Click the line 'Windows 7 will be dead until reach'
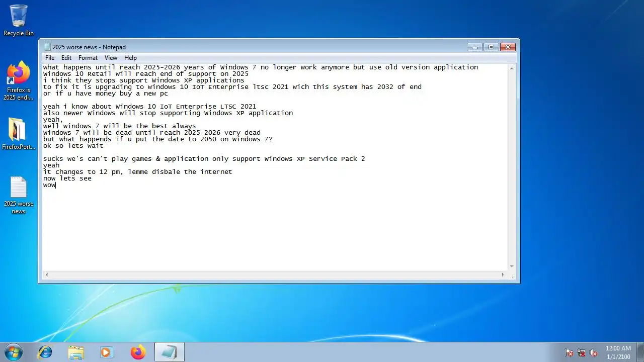Viewport: 644px width, 362px height. [152, 133]
